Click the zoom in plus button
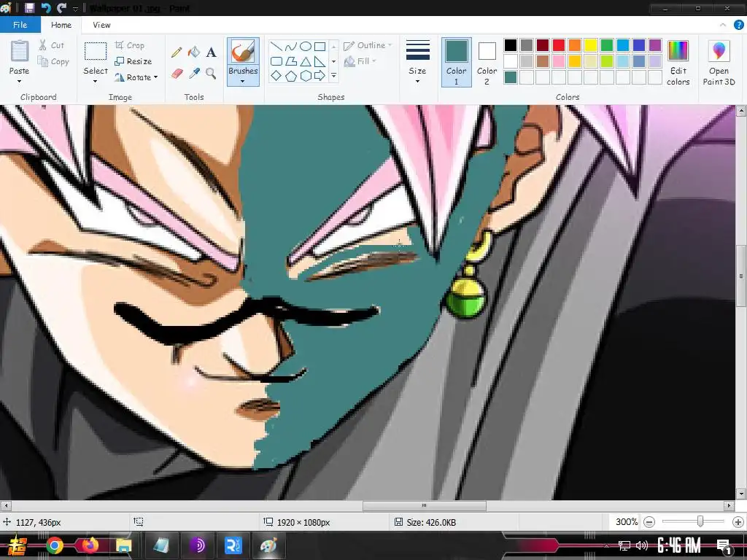Viewport: 747px width, 560px height. (738, 522)
